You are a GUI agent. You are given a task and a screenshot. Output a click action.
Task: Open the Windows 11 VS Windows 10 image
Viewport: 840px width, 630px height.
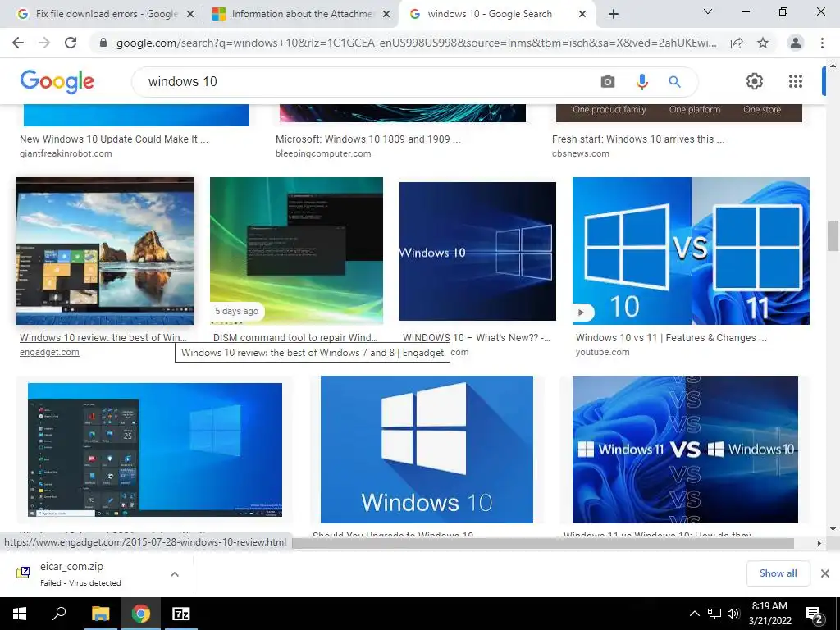coord(685,449)
